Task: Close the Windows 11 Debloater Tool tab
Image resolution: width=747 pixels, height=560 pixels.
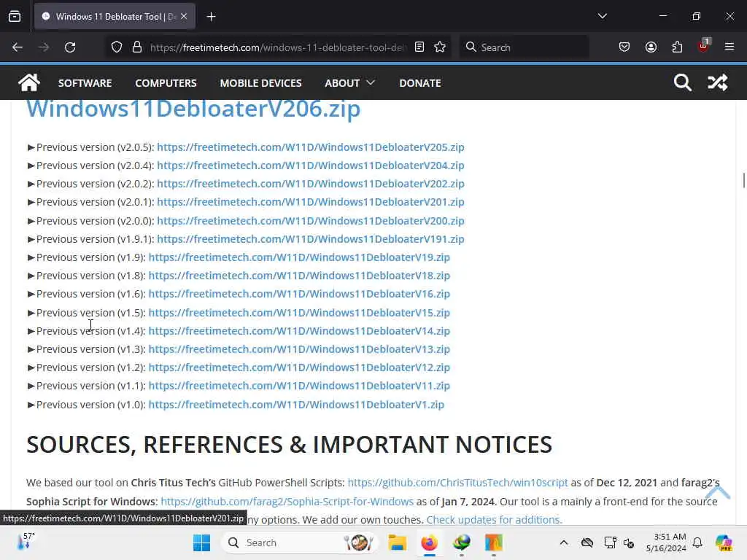Action: 184,17
